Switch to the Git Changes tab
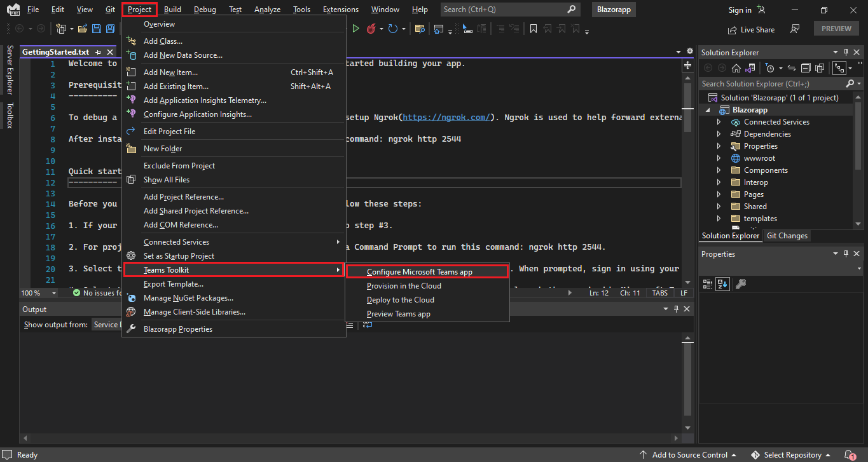 click(x=787, y=236)
